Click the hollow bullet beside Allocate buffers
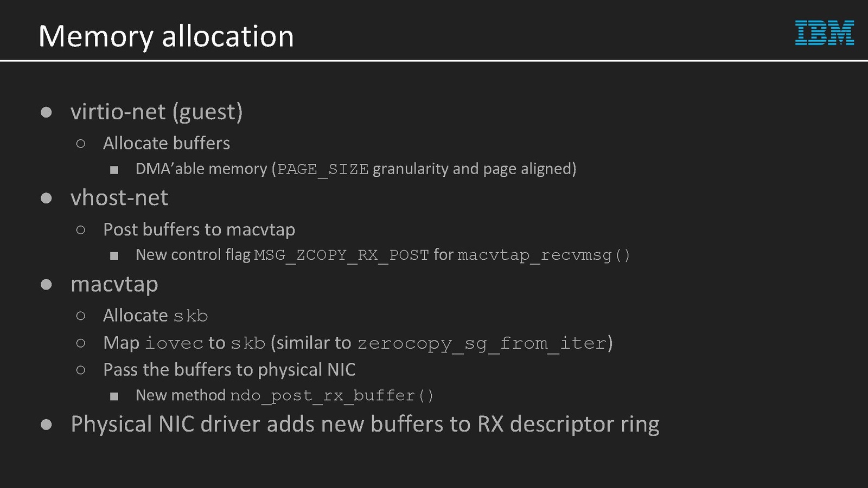868x488 pixels. point(81,144)
